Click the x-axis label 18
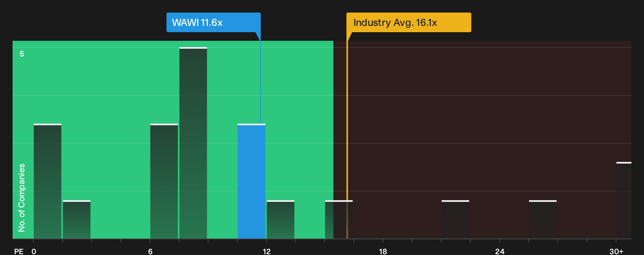Viewport: 644px width, 255px height. coord(383,251)
